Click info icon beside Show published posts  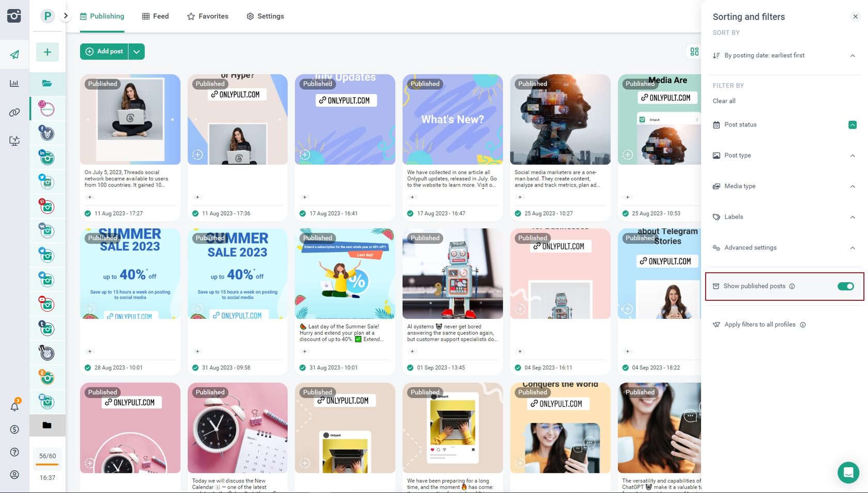click(792, 286)
